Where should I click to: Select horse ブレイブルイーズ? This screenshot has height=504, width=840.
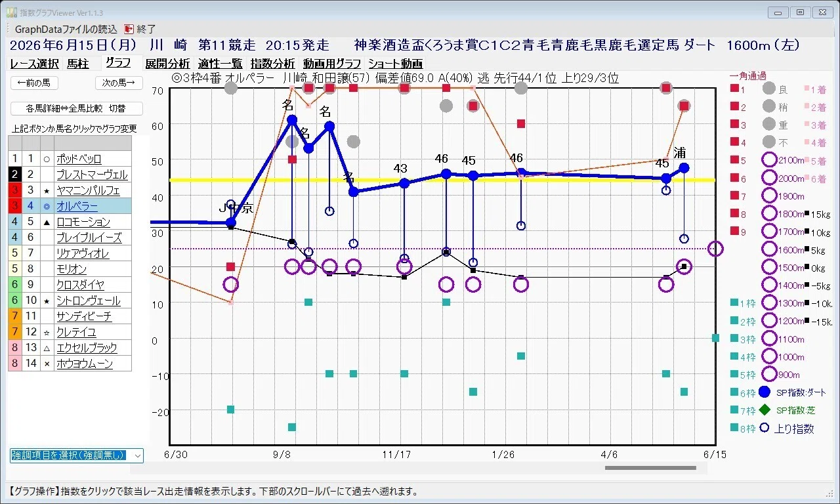[x=89, y=238]
